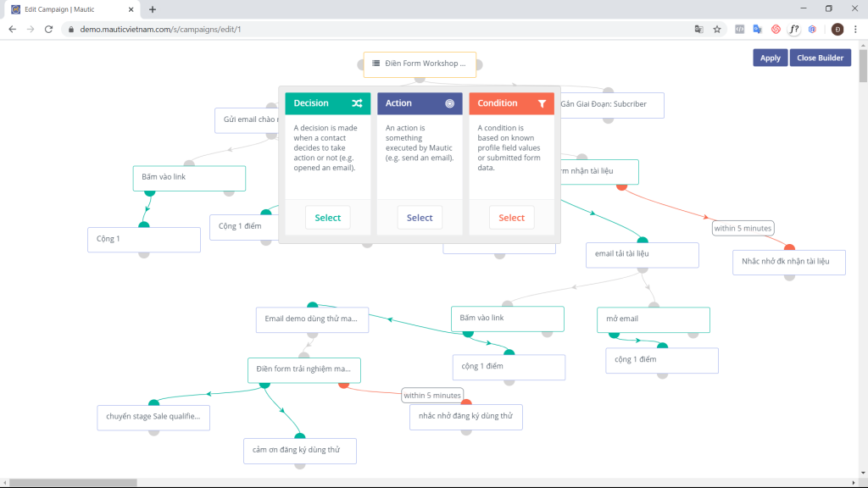This screenshot has height=488, width=868.
Task: Click the WhatFont f? extension icon
Action: click(x=793, y=29)
